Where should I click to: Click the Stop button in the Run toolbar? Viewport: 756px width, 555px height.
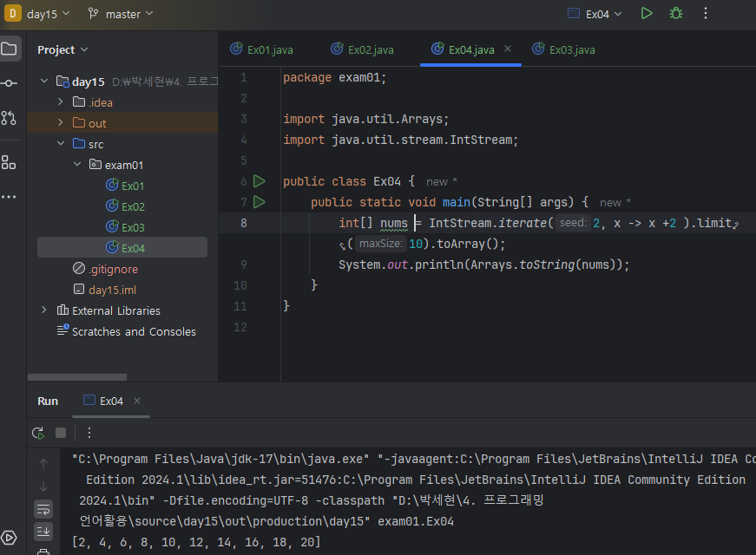point(61,433)
